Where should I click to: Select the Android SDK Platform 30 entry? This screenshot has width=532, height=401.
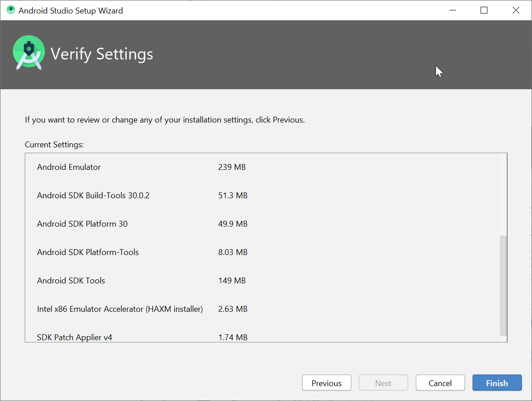click(x=83, y=223)
